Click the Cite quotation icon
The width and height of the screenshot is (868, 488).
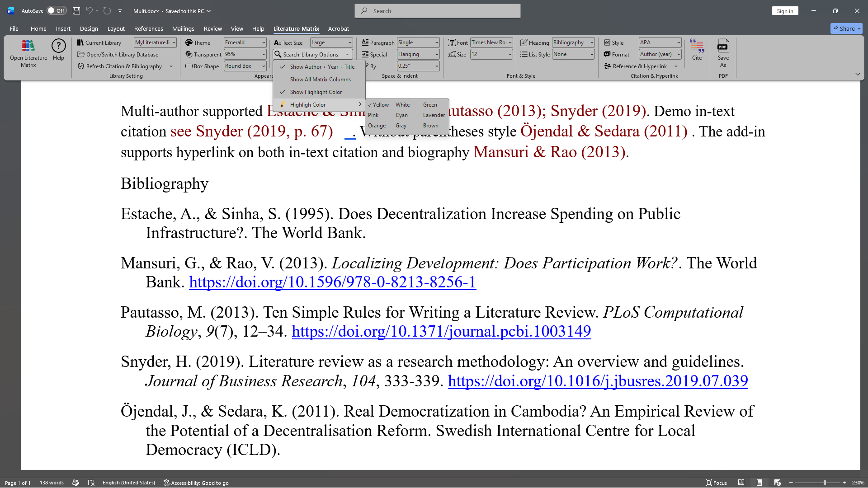coord(697,46)
